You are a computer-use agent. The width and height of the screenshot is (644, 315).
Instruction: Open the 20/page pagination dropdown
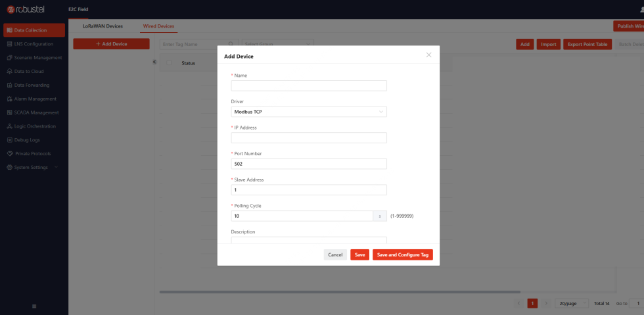click(572, 303)
